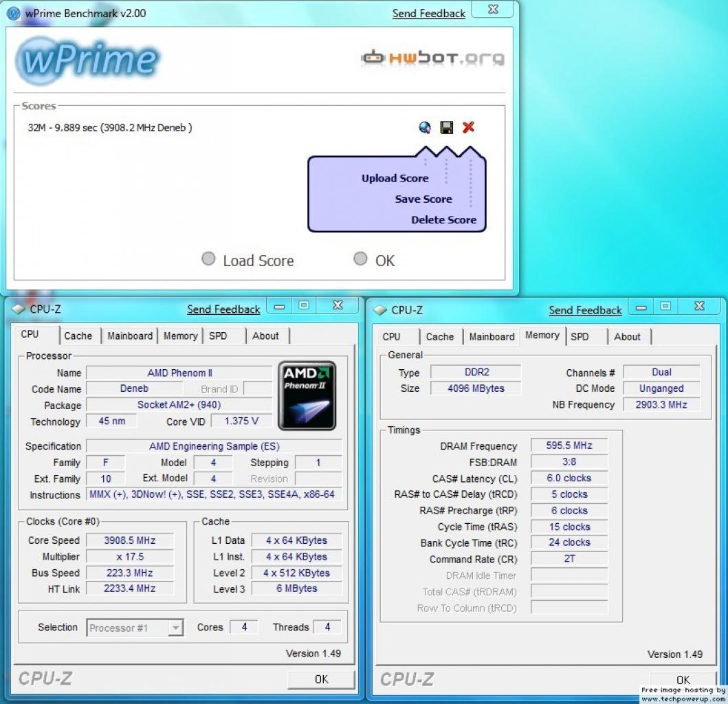This screenshot has height=704, width=728.
Task: Click the Level 2 4 x 512 KBytes value
Action: pyautogui.click(x=297, y=573)
